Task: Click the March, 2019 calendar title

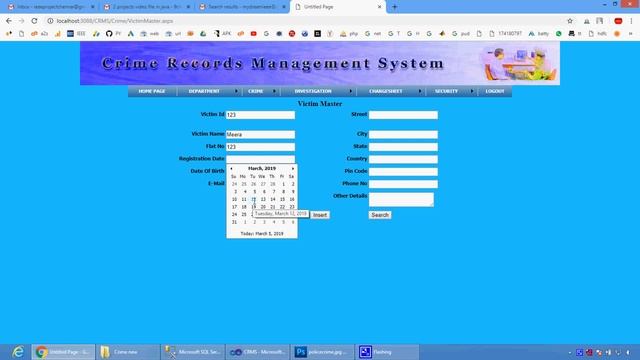Action: point(262,169)
